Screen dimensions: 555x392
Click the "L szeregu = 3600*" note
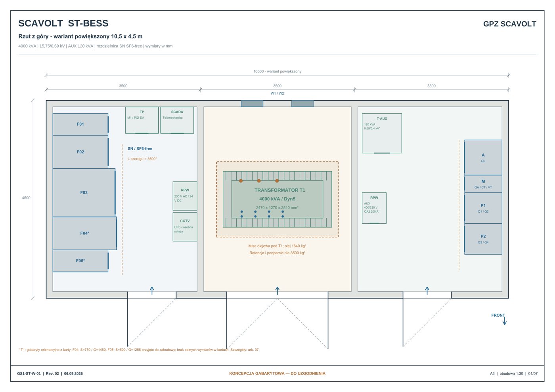[x=142, y=159]
